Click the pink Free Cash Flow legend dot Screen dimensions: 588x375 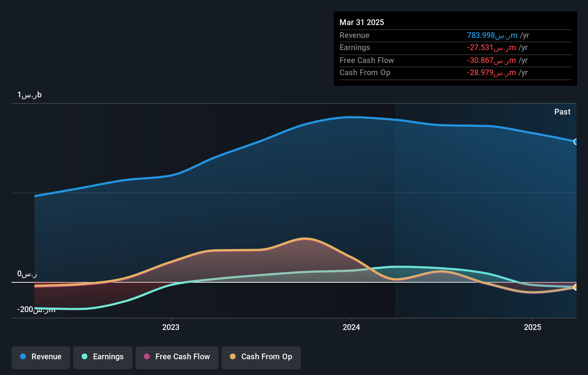click(146, 356)
